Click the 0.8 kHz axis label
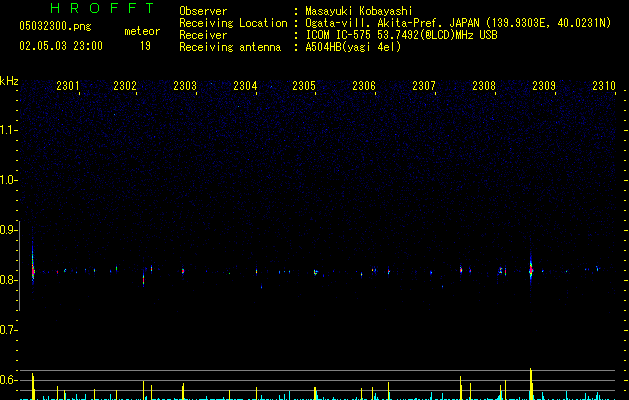The image size is (629, 400). pyautogui.click(x=8, y=280)
